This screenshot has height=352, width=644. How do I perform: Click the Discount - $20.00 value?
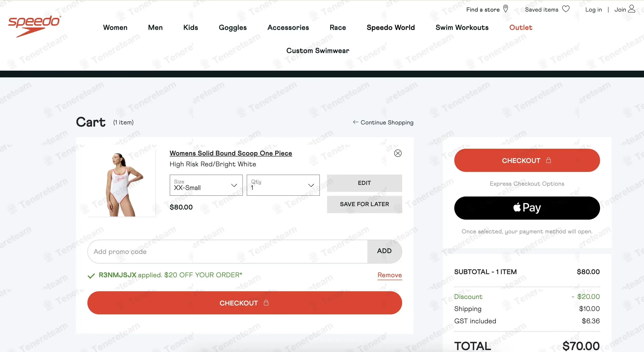tap(586, 297)
